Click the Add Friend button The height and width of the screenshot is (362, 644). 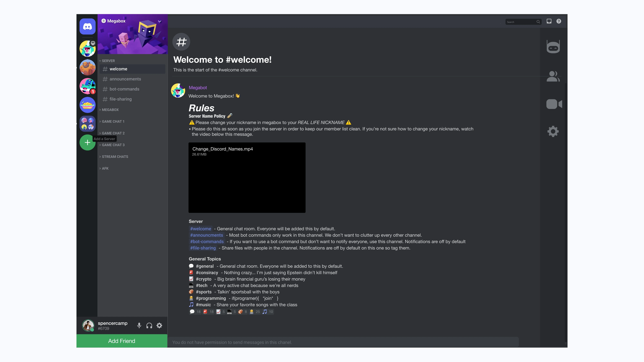pyautogui.click(x=122, y=341)
